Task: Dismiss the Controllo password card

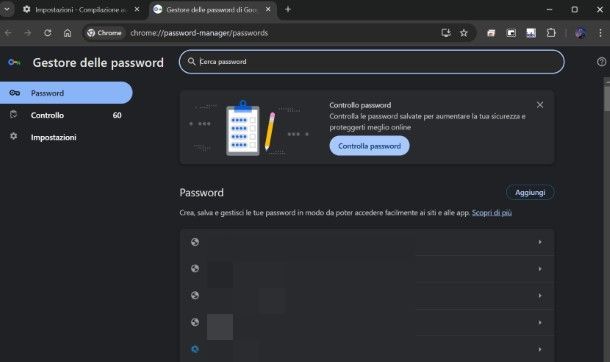Action: click(x=540, y=105)
